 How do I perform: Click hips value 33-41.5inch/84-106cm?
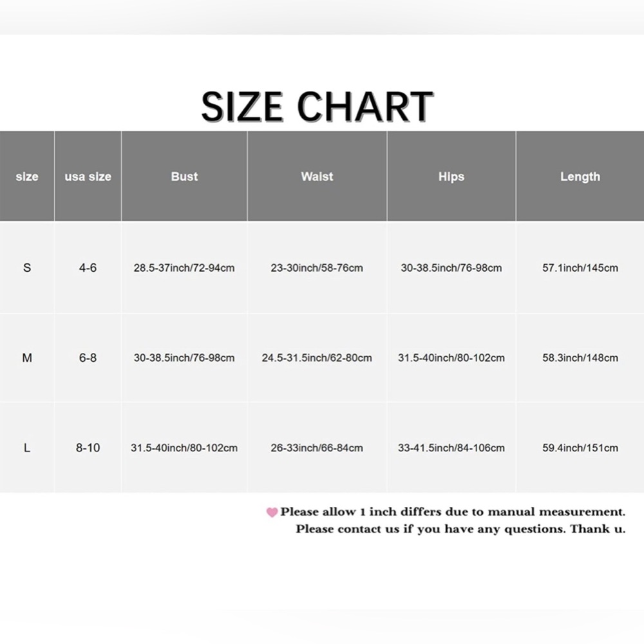[x=451, y=448]
